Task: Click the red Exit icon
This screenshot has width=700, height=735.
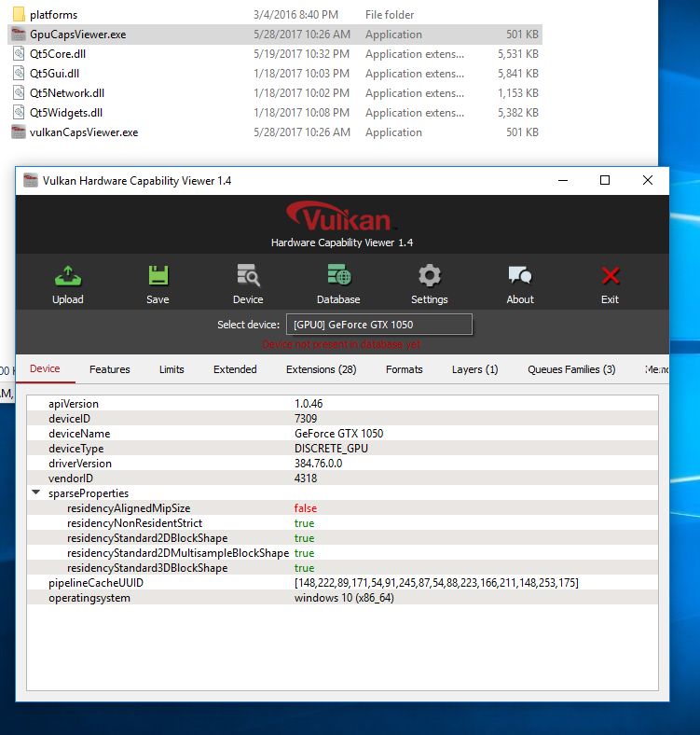Action: [x=610, y=276]
